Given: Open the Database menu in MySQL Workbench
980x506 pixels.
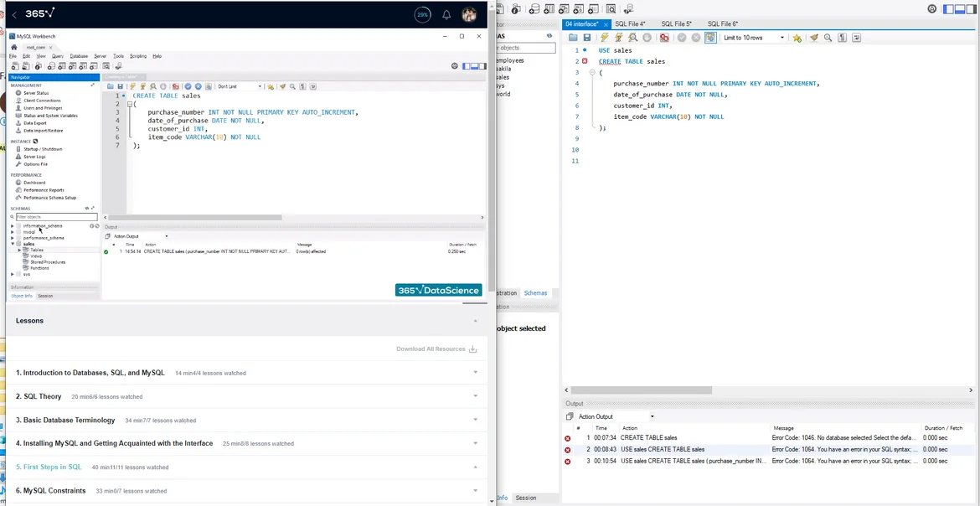Looking at the screenshot, I should [79, 56].
